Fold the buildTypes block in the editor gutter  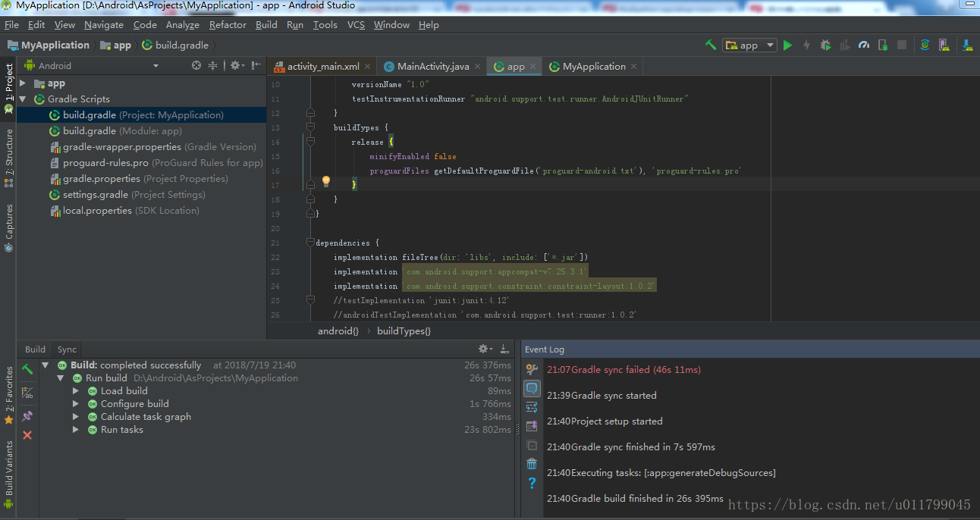point(310,127)
